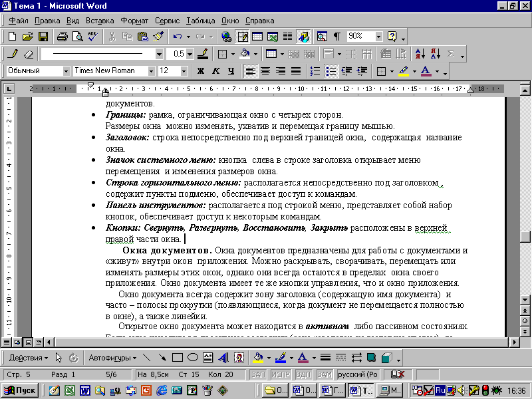Toggle bold formatting (Ж button)
Viewport: 532px width, 399px height.
pos(200,71)
